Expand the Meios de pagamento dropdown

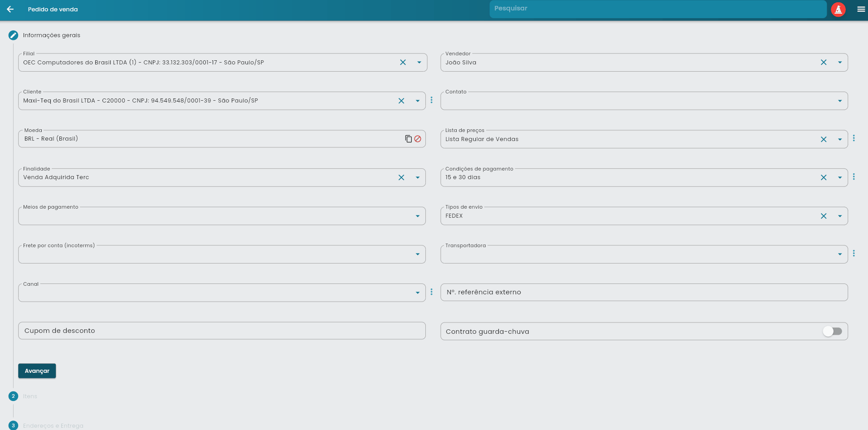[417, 216]
